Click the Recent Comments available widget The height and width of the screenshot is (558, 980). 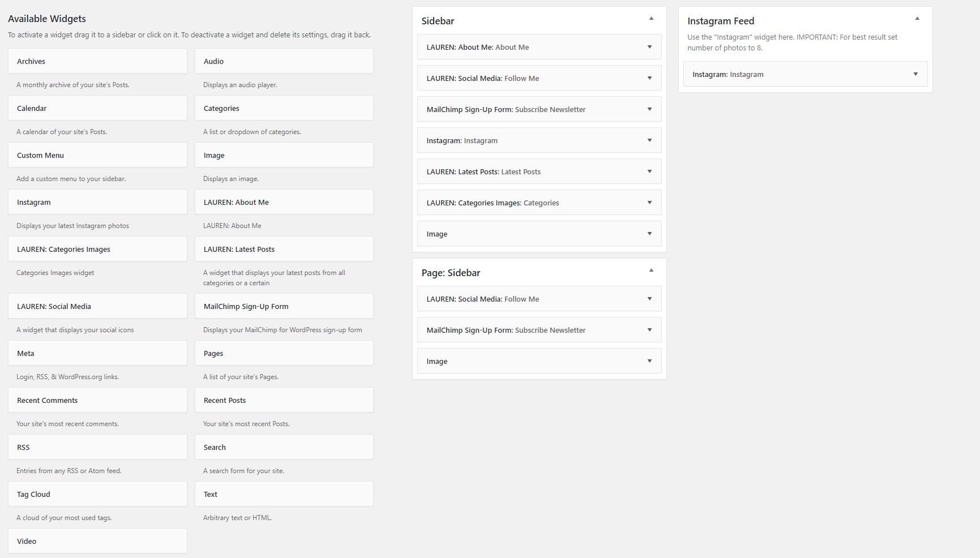tap(97, 400)
